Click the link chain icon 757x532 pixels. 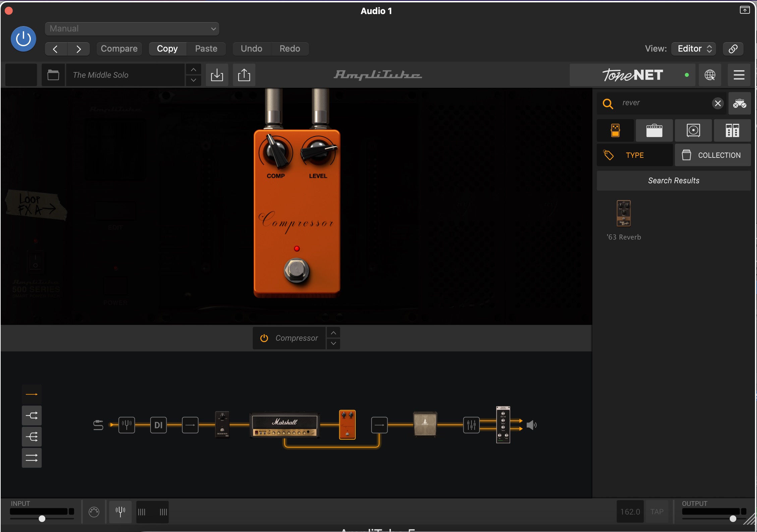pos(733,49)
